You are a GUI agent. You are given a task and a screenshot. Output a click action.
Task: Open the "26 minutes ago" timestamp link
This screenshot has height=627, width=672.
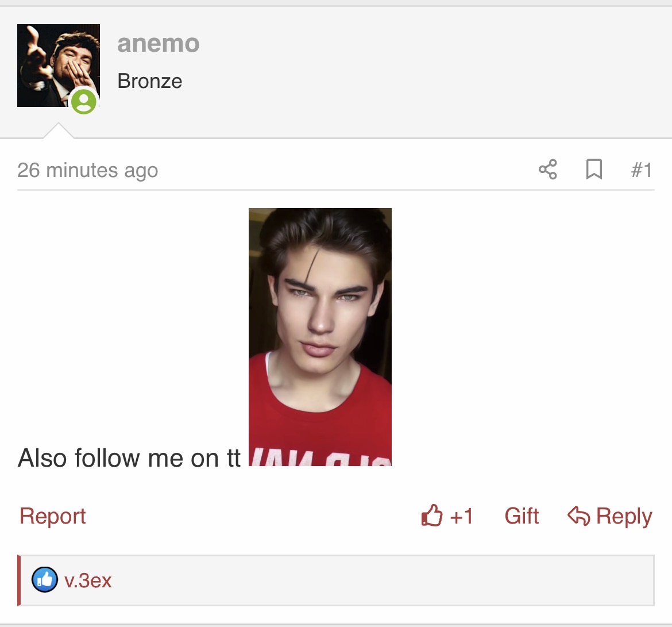point(87,170)
